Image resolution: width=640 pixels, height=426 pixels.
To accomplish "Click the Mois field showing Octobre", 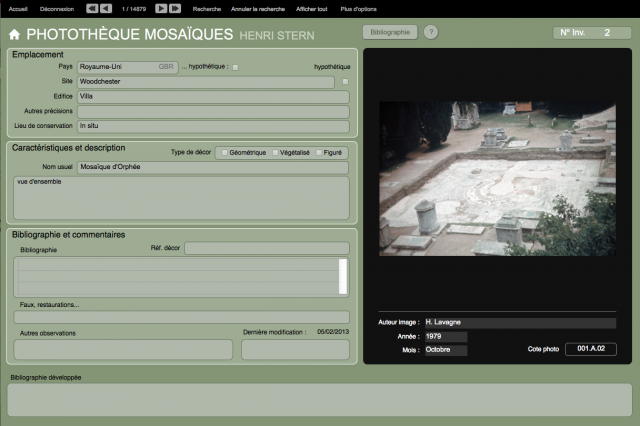I will [446, 350].
